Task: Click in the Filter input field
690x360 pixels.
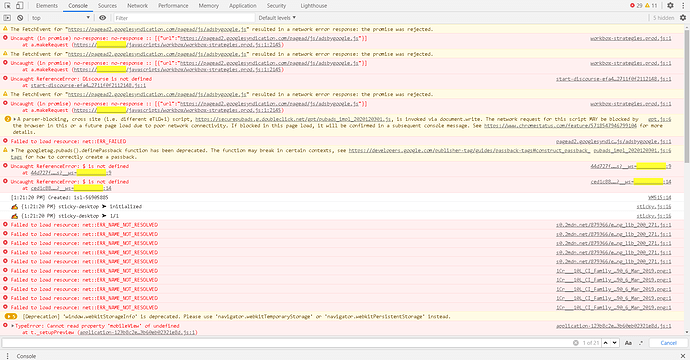Action: 184,18
